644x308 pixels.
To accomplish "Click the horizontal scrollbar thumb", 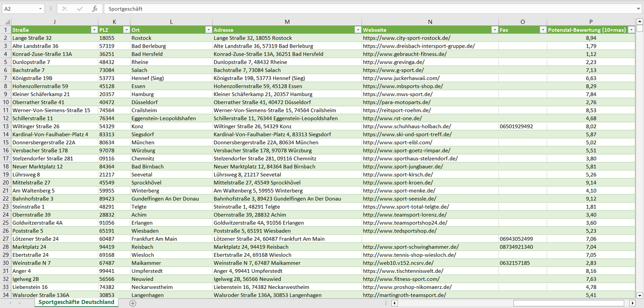I will (569, 303).
